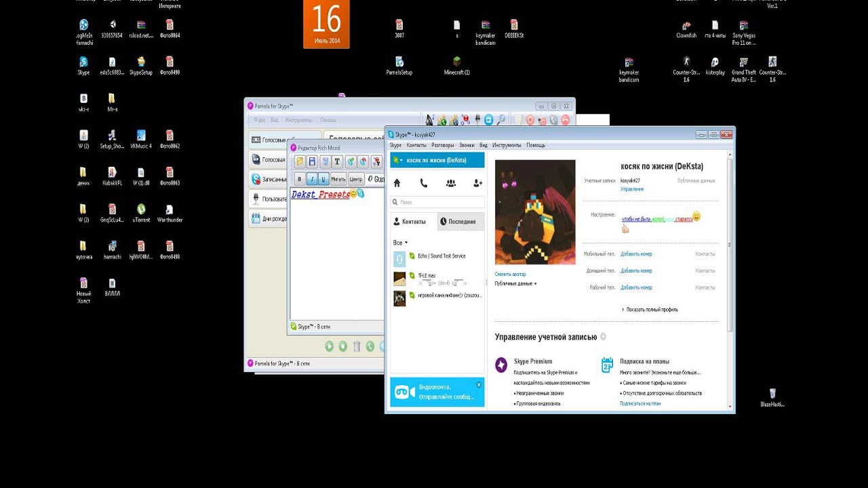Click the Minecraft (1) desktop icon

(457, 66)
